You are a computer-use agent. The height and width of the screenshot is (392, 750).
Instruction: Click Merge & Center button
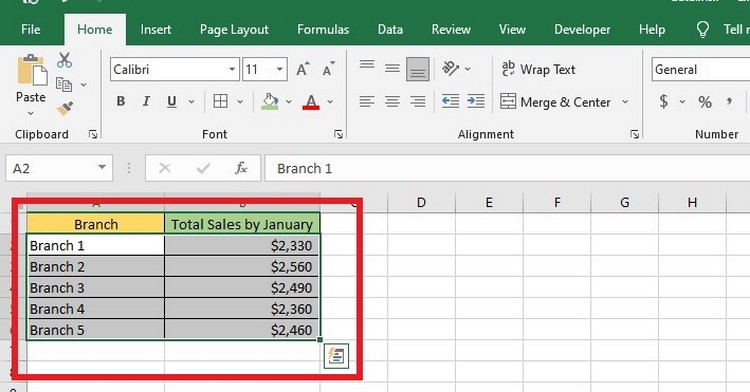click(555, 102)
